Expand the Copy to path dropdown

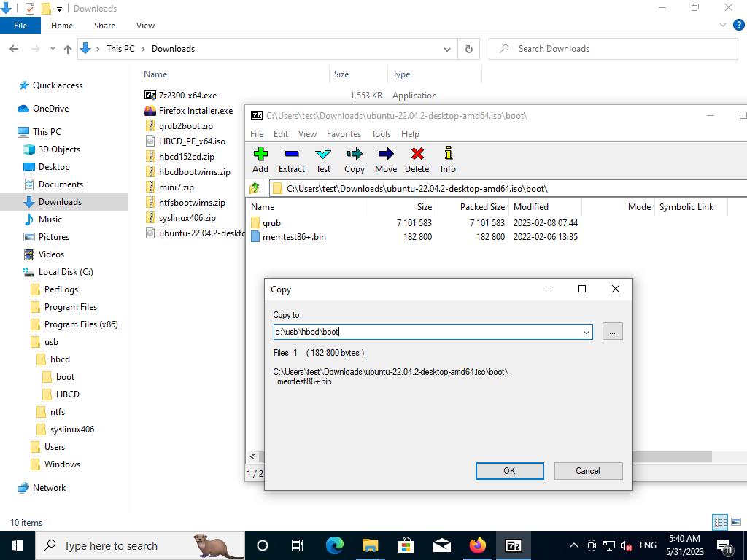click(586, 332)
